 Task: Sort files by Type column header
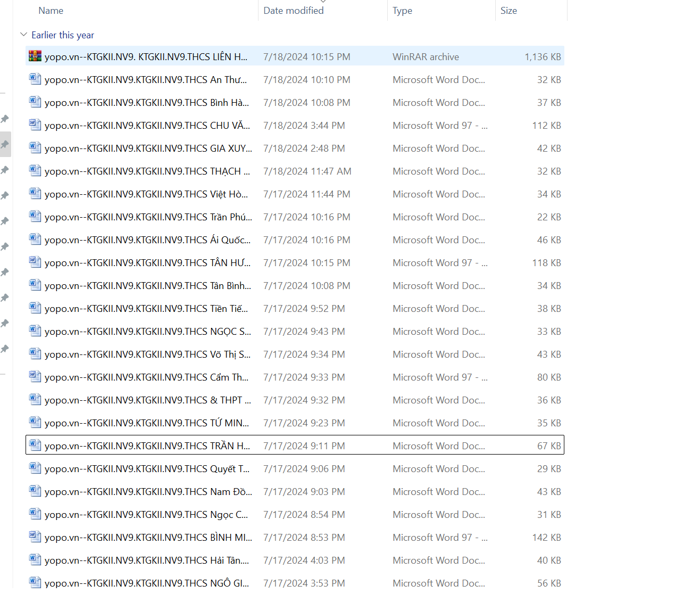click(x=403, y=11)
